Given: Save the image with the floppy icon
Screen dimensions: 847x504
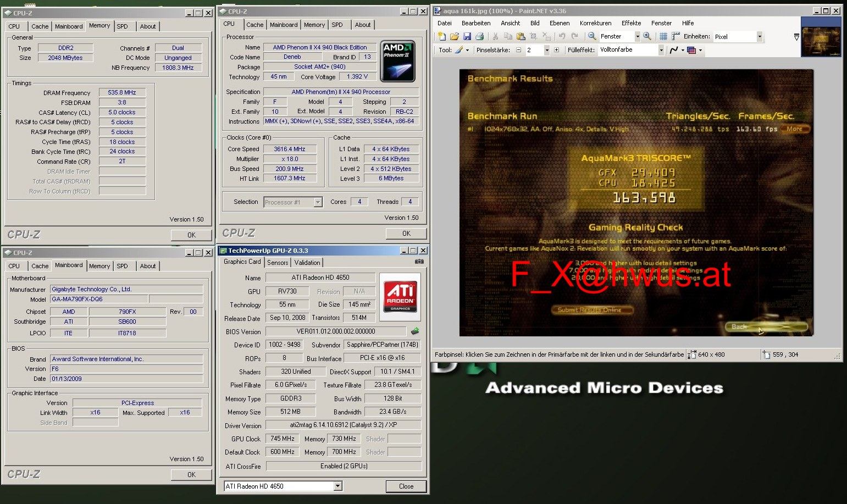Looking at the screenshot, I should coord(467,36).
